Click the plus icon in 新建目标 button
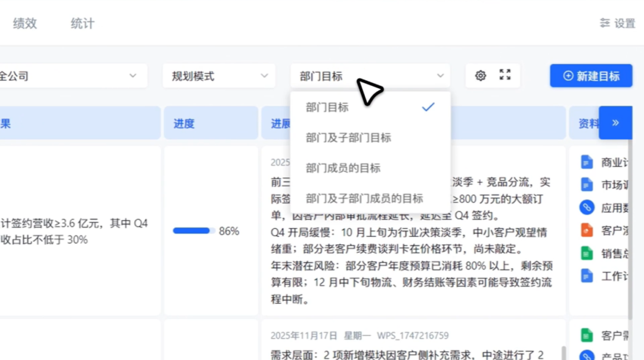This screenshot has width=644, height=360. coord(568,76)
